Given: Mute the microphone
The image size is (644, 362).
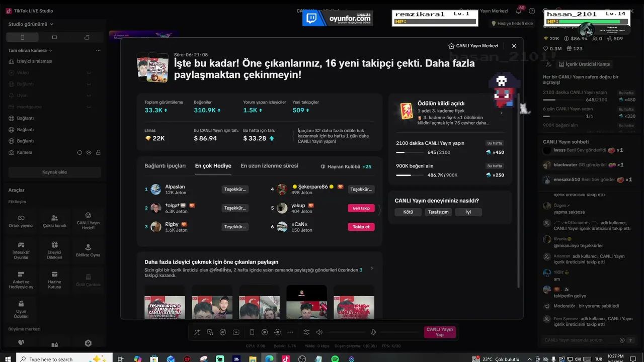Looking at the screenshot, I should (x=373, y=332).
